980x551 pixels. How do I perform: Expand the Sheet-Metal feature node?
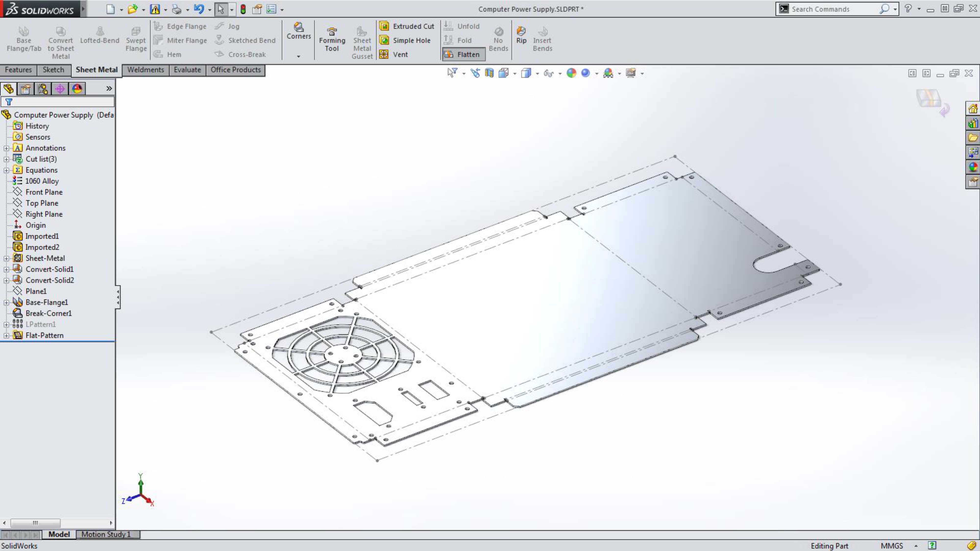tap(6, 259)
